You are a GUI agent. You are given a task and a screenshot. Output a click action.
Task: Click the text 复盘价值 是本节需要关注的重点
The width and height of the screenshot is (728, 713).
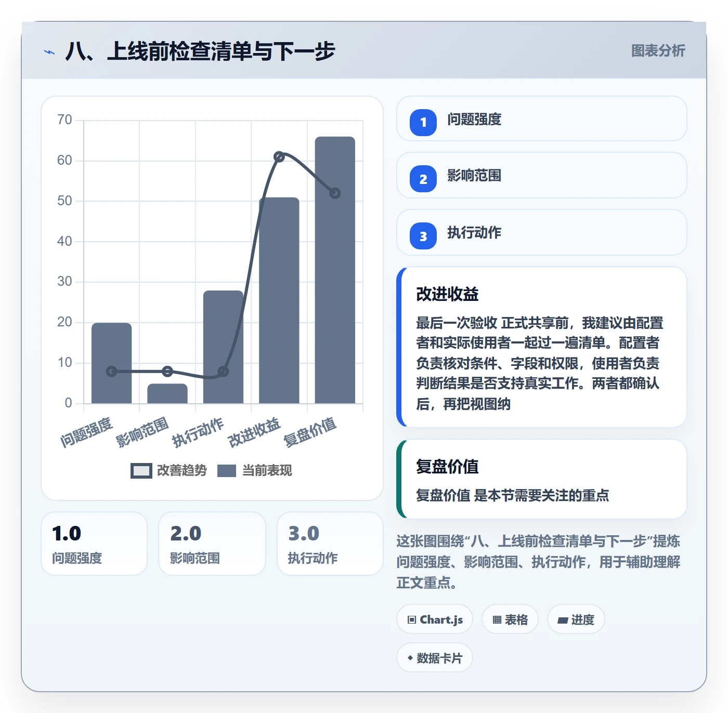512,495
